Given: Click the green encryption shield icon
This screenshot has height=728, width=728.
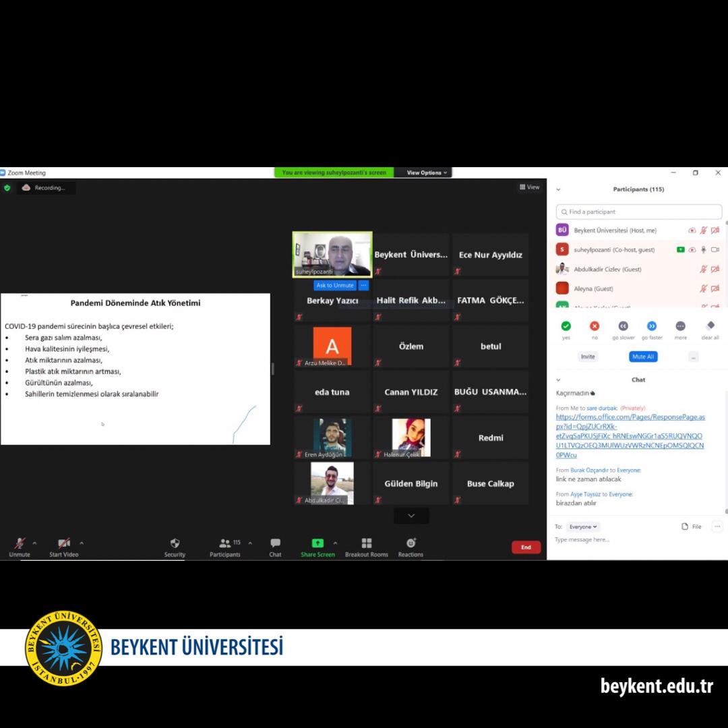Looking at the screenshot, I should click(7, 188).
